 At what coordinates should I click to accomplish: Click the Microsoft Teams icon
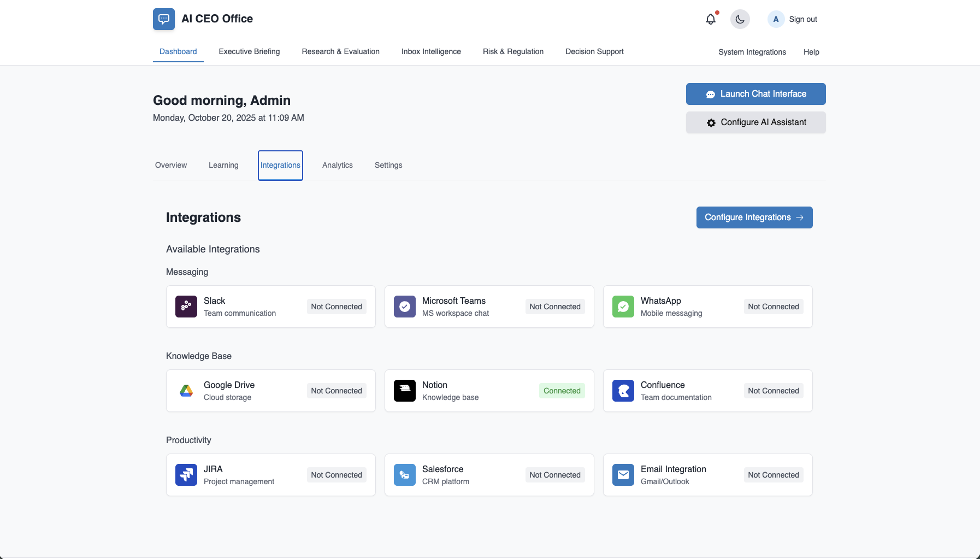(405, 307)
